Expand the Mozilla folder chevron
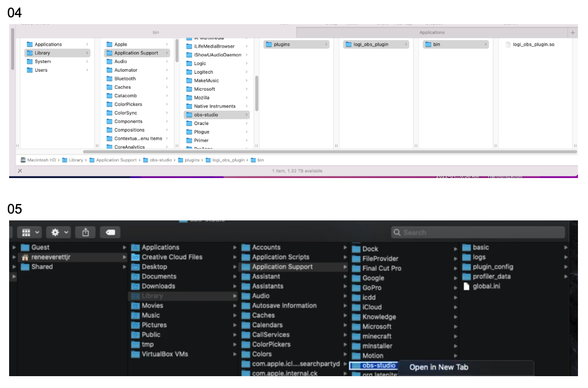This screenshot has height=388, width=588. [x=247, y=97]
